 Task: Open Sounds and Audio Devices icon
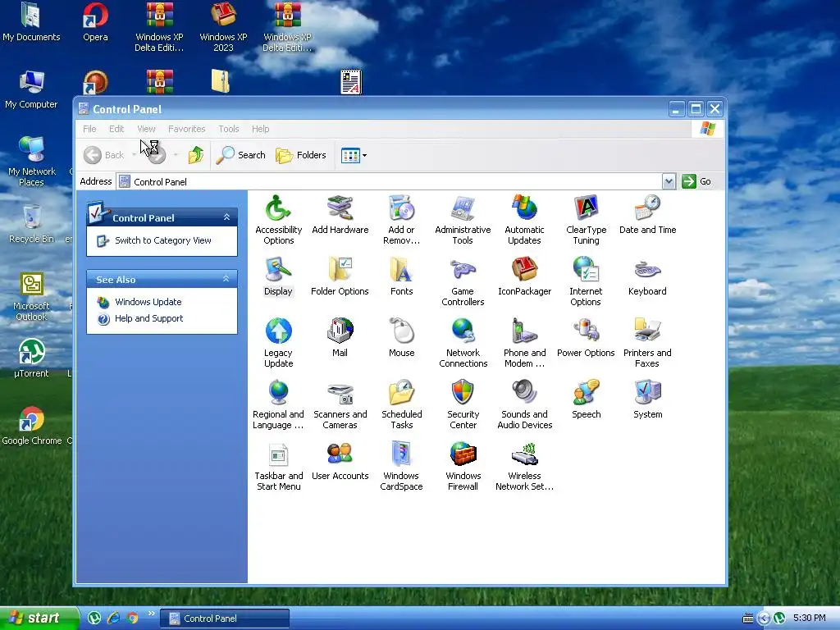524,404
